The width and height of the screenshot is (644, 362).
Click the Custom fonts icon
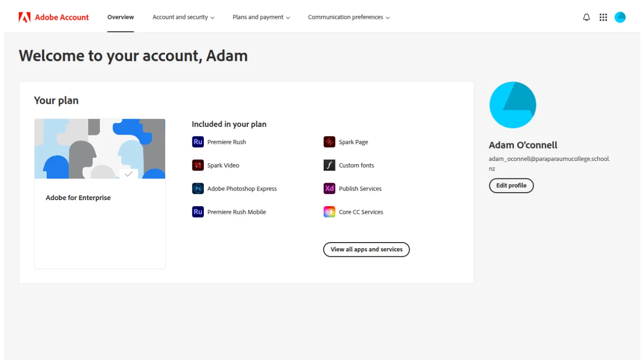[x=329, y=165]
